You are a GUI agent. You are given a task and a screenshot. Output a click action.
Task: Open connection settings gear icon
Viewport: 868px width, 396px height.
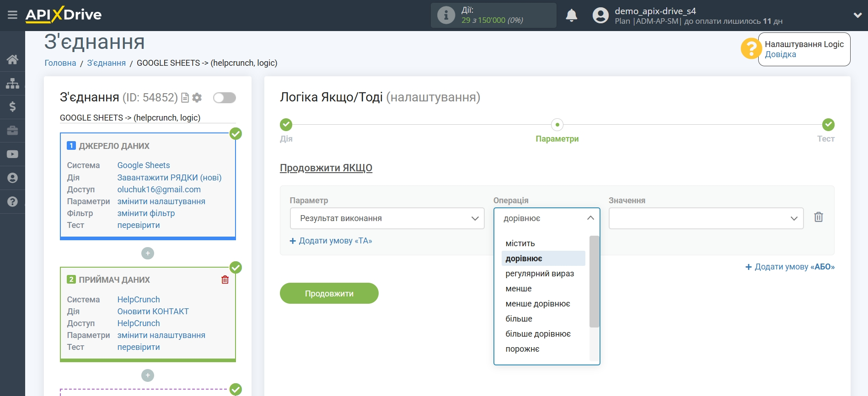coord(197,98)
